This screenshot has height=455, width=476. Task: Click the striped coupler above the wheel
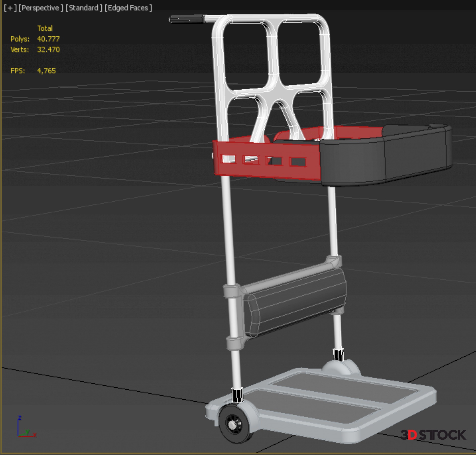[237, 395]
